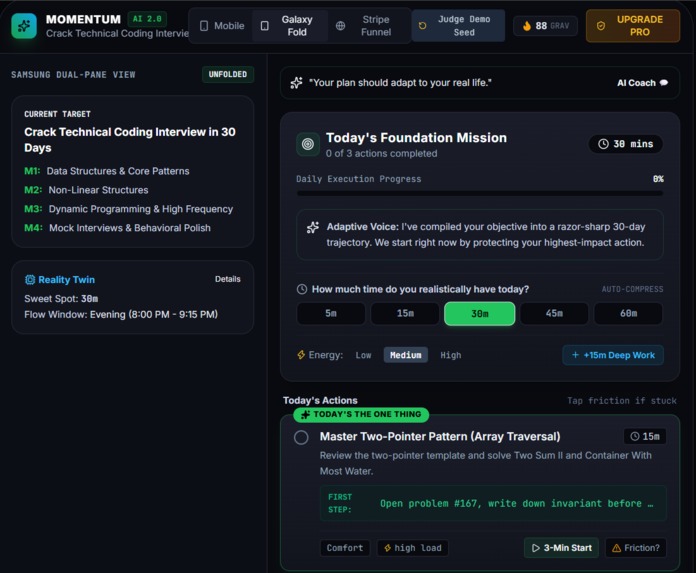Set energy level to Low
The height and width of the screenshot is (573, 696).
coord(363,355)
